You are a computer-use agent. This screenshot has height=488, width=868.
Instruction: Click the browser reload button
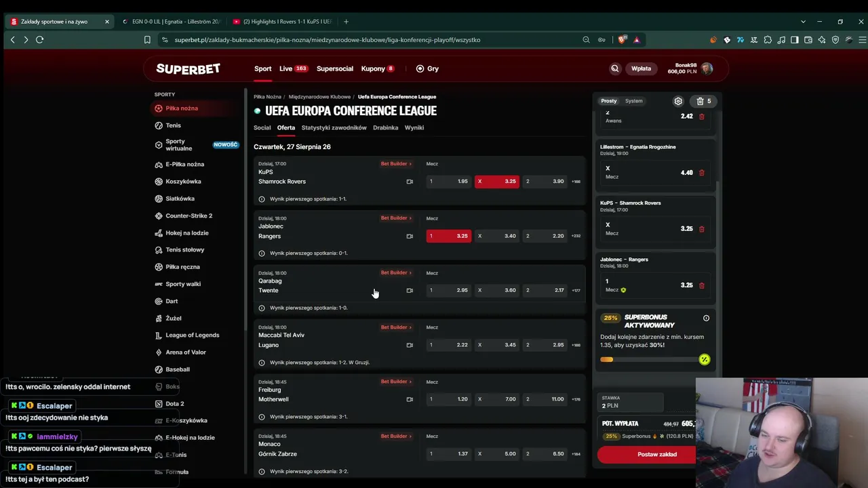tap(39, 40)
